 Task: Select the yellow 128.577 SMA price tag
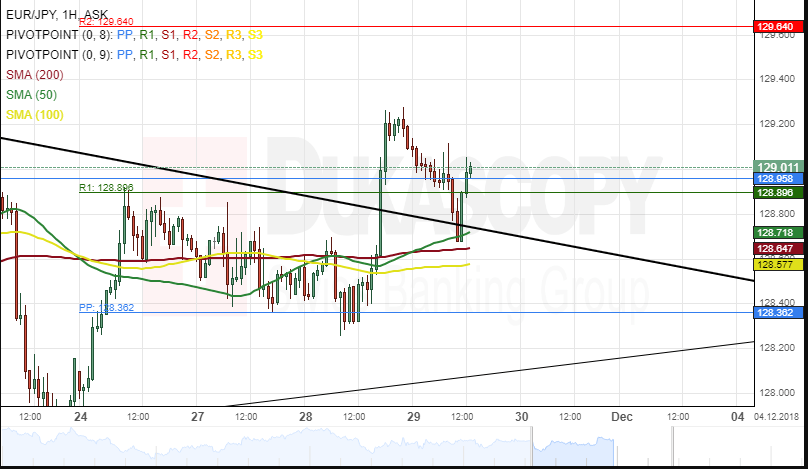pos(777,264)
